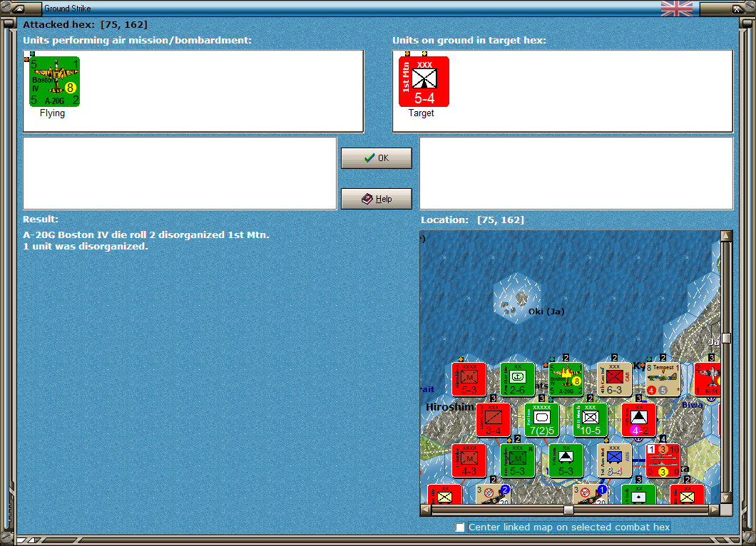Screen dimensions: 756x546
Task: Select the 1st Mtn 5-4 target counter
Action: [424, 81]
